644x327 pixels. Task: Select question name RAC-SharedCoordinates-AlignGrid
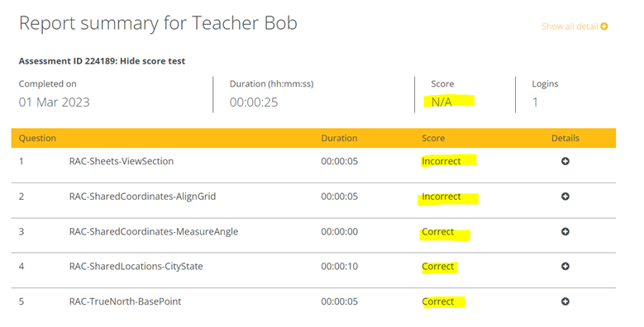(x=142, y=197)
